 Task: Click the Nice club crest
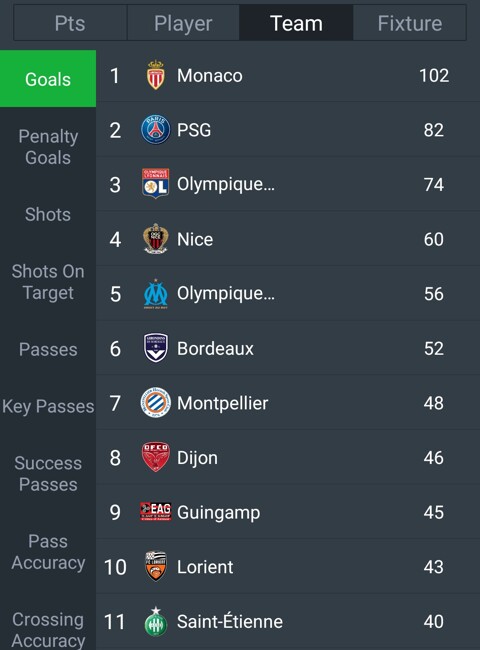155,239
